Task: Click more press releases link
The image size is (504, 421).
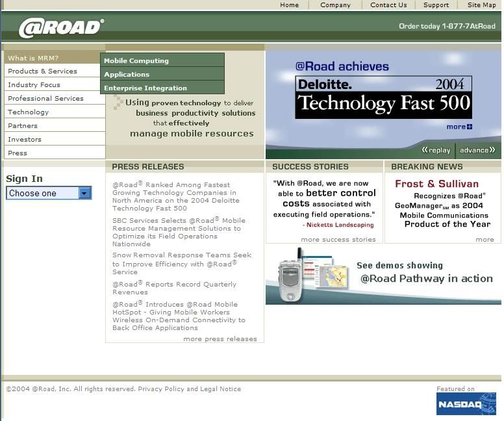Action: click(220, 338)
